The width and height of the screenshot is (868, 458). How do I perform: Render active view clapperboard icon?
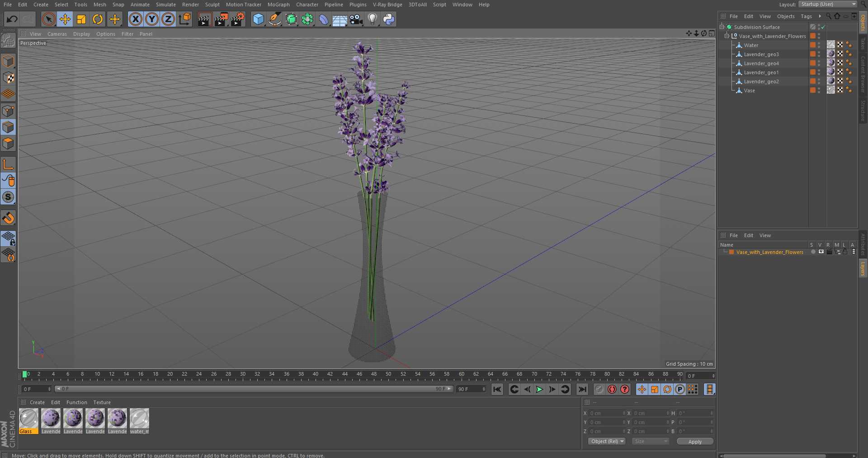tap(204, 19)
